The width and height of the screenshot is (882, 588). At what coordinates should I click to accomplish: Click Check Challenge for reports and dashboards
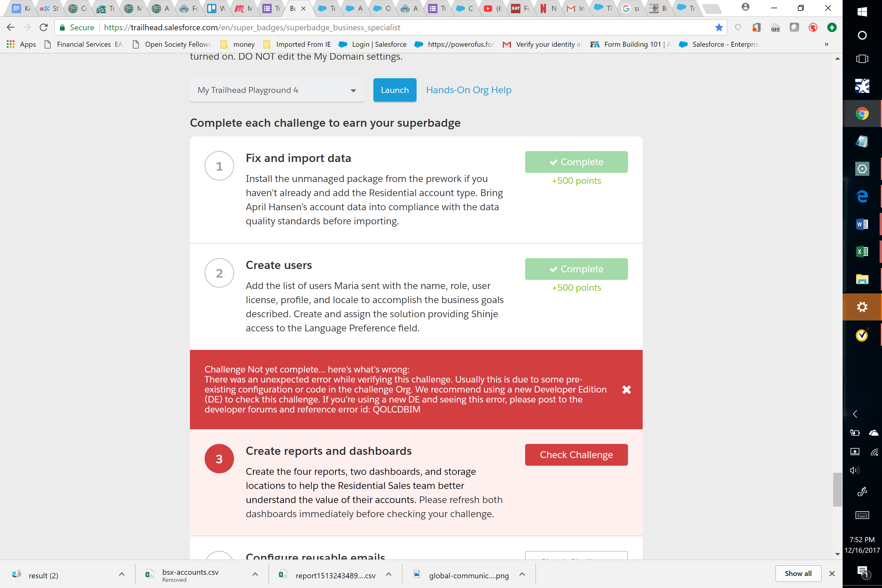(576, 455)
